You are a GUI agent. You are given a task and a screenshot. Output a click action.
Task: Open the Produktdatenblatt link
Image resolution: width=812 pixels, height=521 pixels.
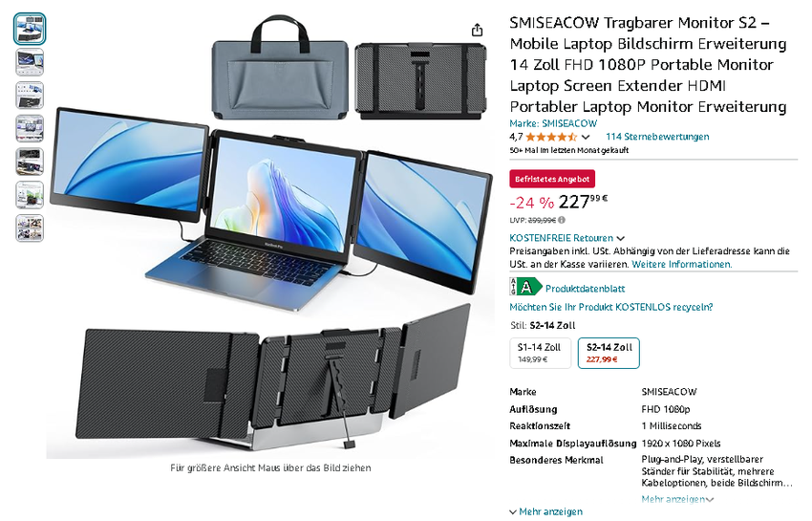(x=585, y=289)
